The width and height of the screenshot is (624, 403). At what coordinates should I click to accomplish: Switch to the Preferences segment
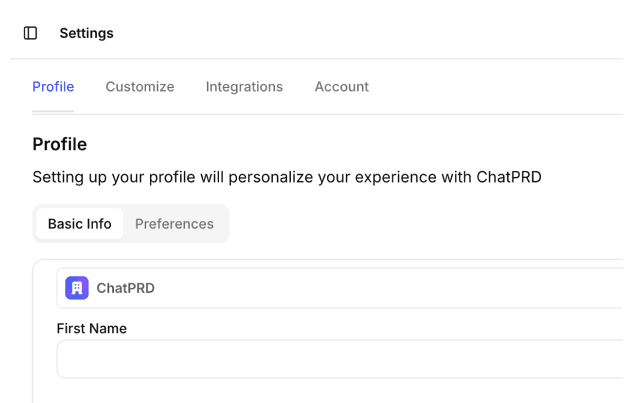pos(174,224)
